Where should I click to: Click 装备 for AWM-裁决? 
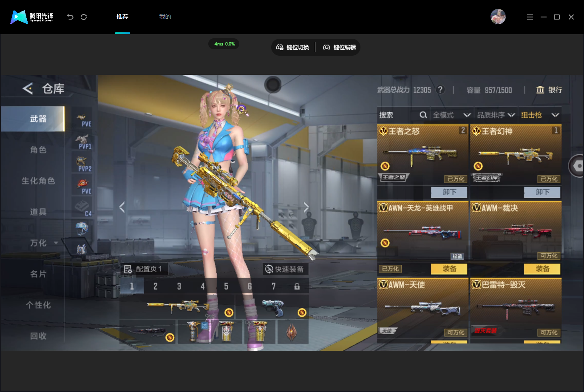point(542,269)
